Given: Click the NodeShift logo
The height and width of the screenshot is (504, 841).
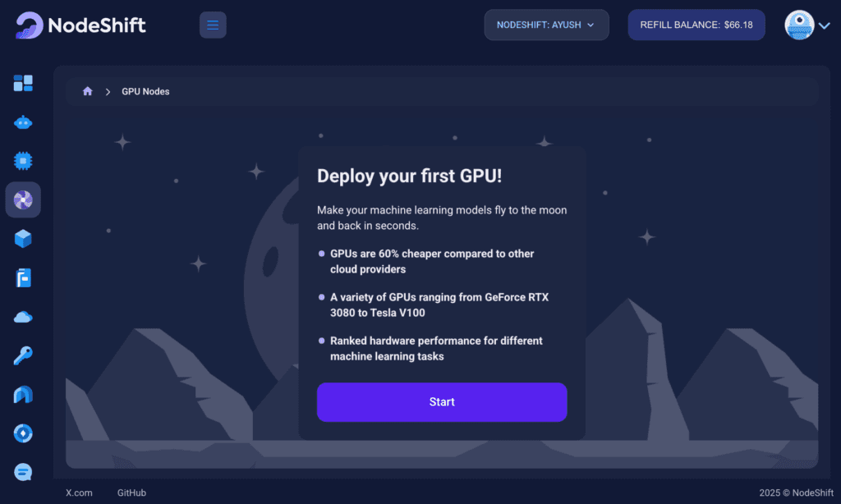Looking at the screenshot, I should 80,25.
